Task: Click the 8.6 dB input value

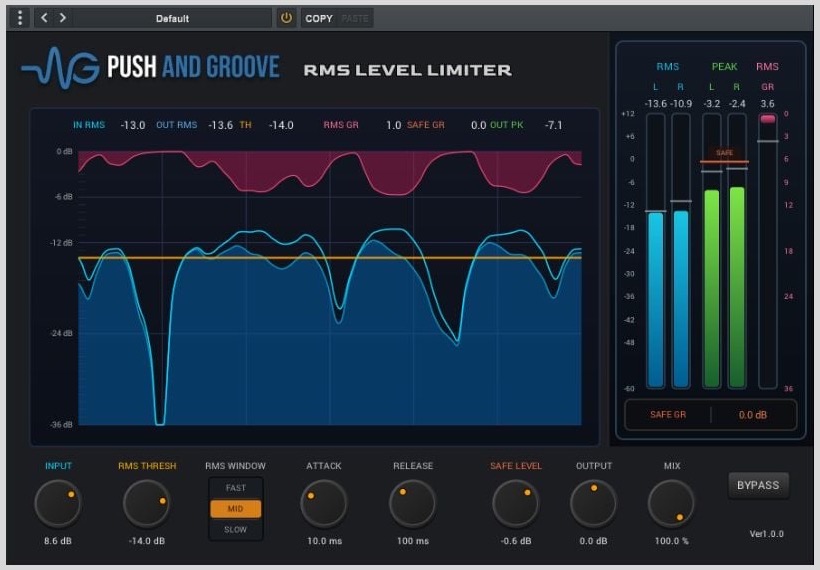Action: [58, 541]
